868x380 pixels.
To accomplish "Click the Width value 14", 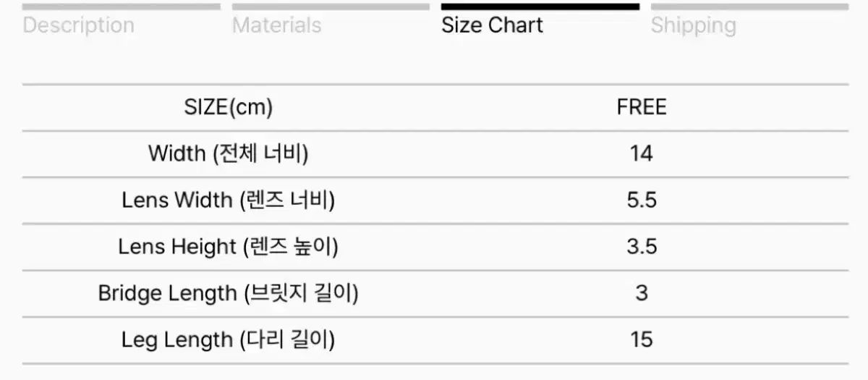I will (642, 153).
